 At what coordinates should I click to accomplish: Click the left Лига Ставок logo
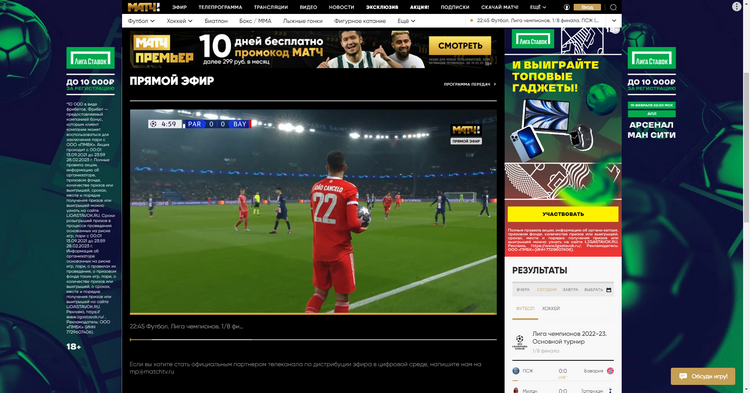click(90, 58)
